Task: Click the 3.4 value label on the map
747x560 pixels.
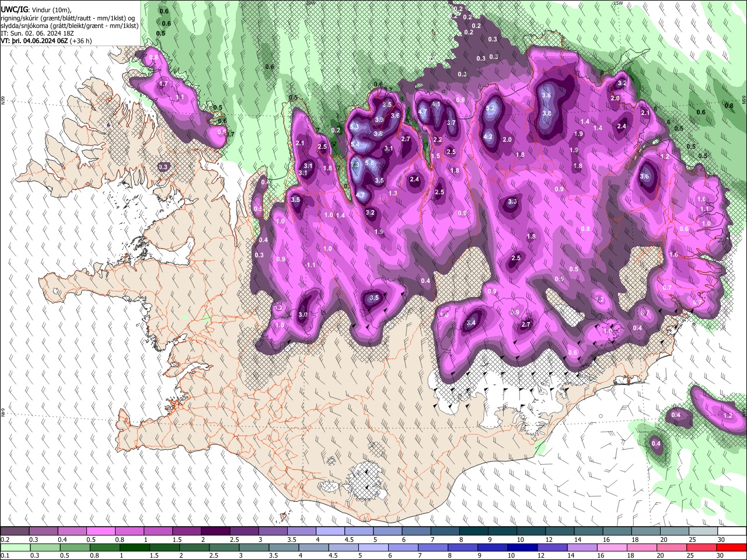Action: pyautogui.click(x=472, y=323)
